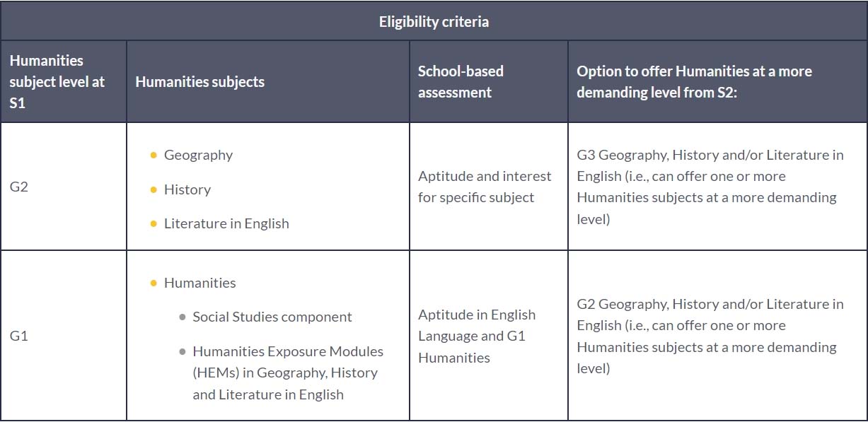Click the 'School-based assessment' column header
Screen dimensions: 868x422
[x=461, y=81]
